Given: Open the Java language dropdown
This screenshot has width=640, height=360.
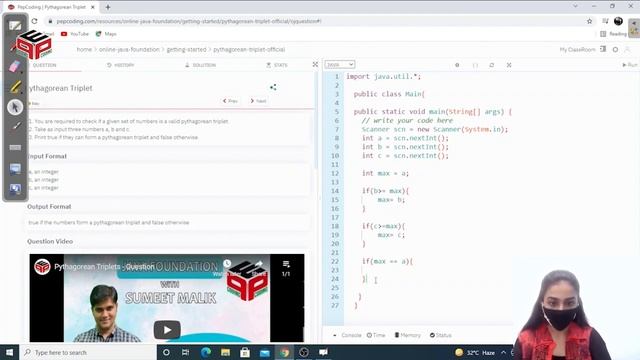Looking at the screenshot, I should click(x=340, y=64).
